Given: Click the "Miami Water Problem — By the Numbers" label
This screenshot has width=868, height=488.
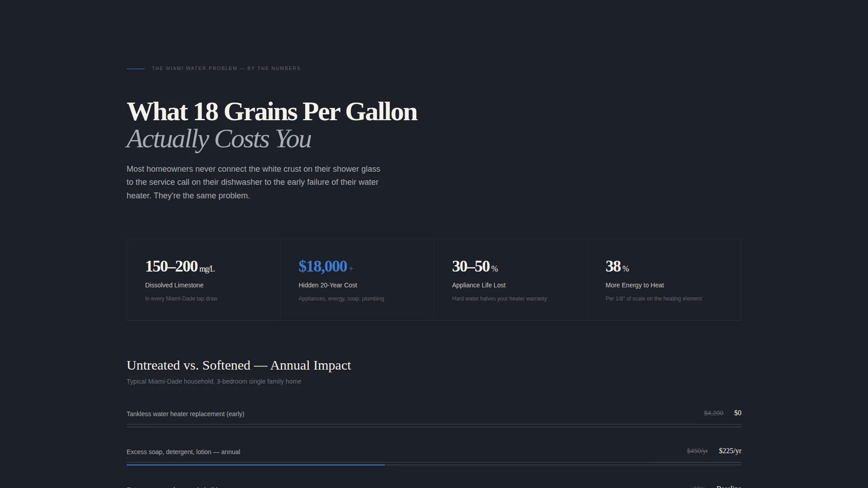Looking at the screenshot, I should point(226,69).
